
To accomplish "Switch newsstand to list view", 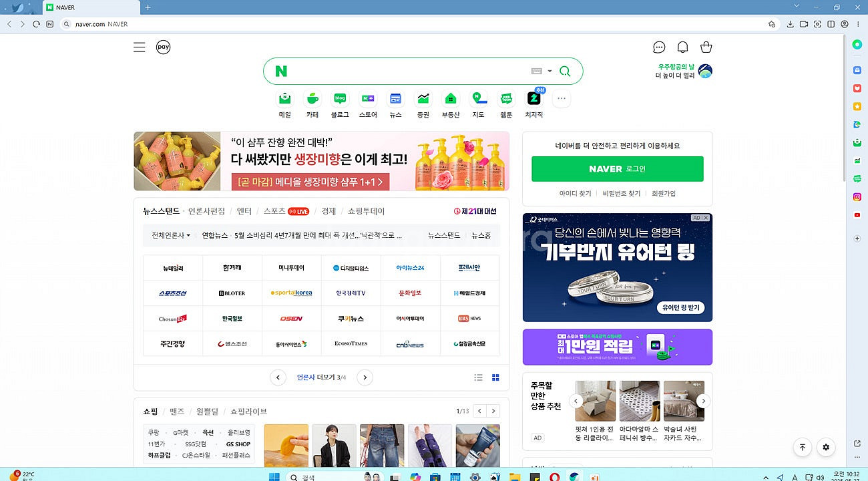I will (478, 377).
